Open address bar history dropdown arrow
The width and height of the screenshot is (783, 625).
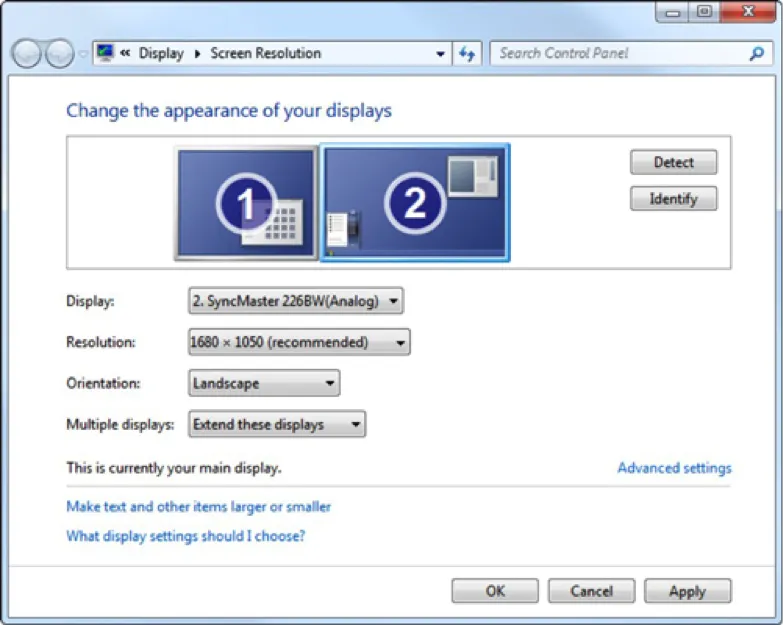coord(442,54)
